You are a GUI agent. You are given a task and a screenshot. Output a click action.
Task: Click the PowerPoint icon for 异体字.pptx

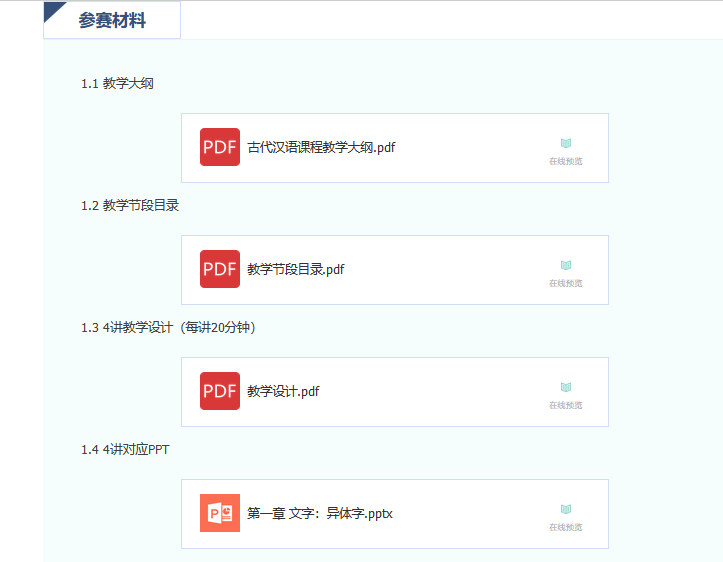[x=219, y=513]
